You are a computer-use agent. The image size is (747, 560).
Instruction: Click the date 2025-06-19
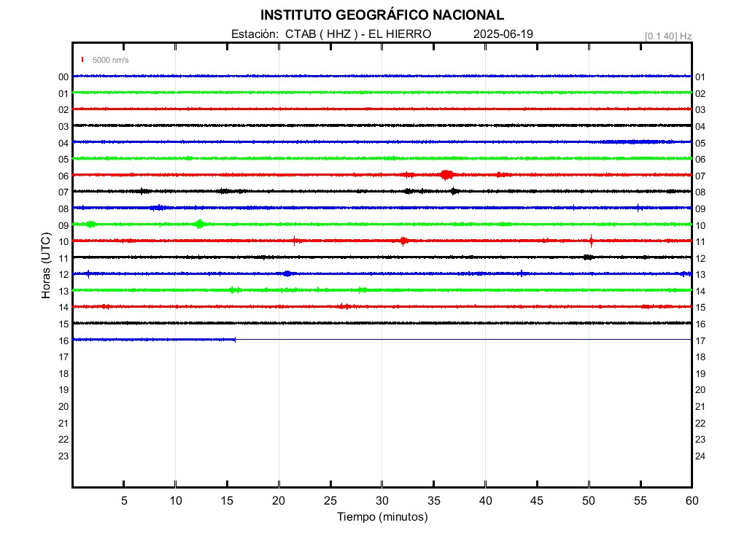(503, 34)
